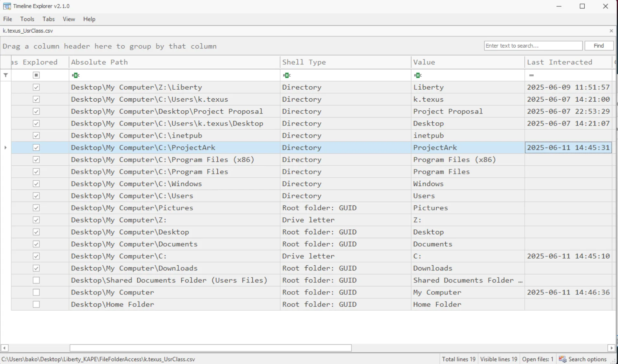The image size is (618, 364).
Task: Check the Home Folder row checkbox
Action: click(36, 304)
